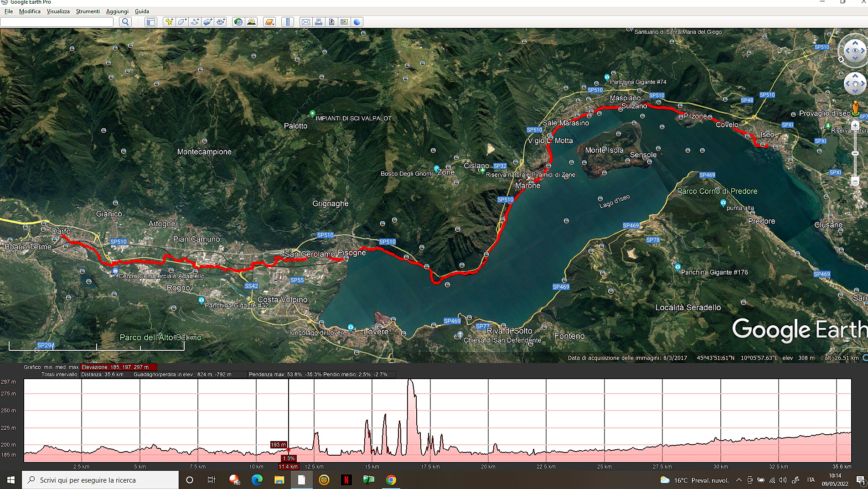The image size is (868, 489).
Task: Expand hidden system tray icons chevron
Action: point(739,480)
